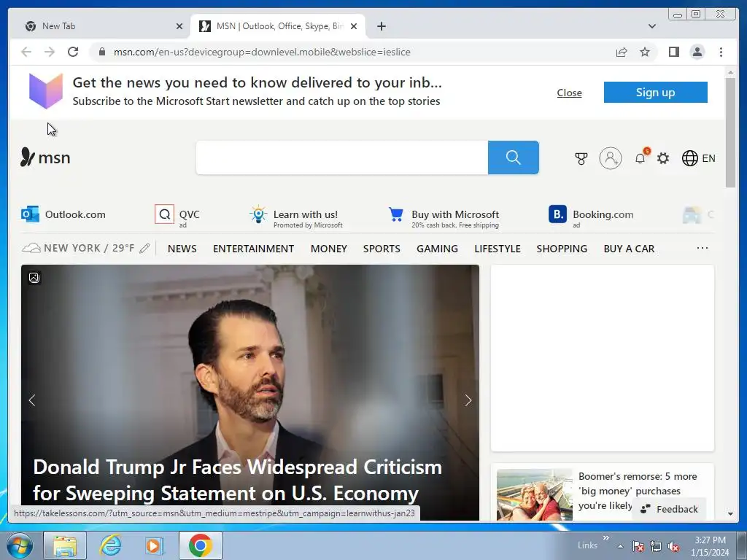Focus the MSN search box
Image resolution: width=747 pixels, height=560 pixels.
341,157
